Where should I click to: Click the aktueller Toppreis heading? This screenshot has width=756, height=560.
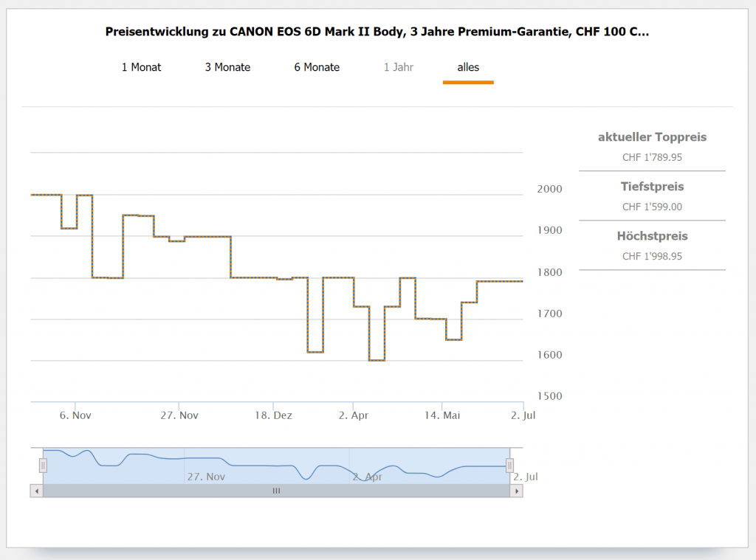pyautogui.click(x=652, y=137)
